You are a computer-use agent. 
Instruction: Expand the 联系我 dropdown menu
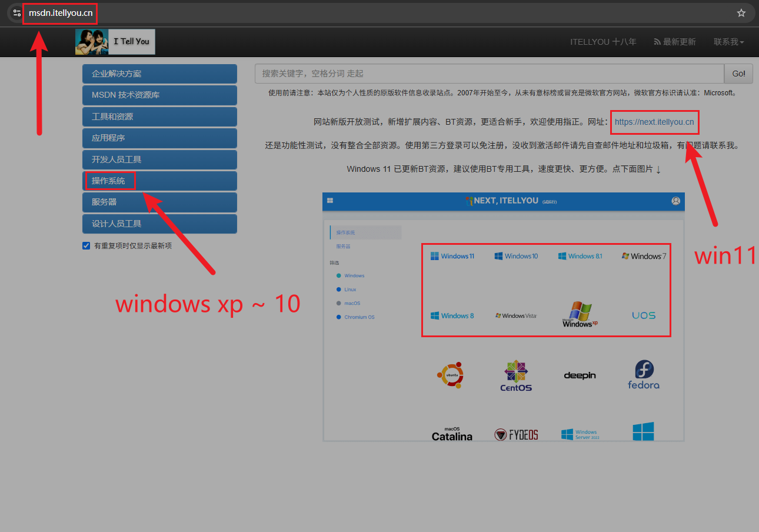pyautogui.click(x=729, y=42)
